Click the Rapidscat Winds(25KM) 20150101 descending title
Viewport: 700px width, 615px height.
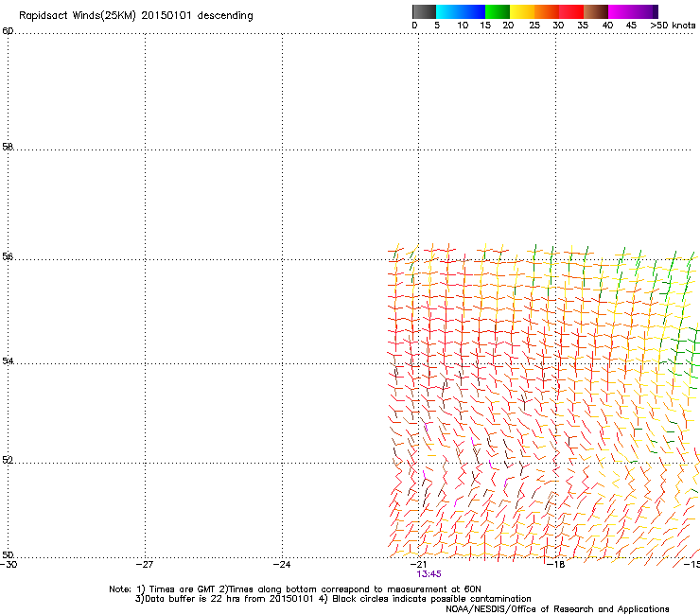pyautogui.click(x=135, y=16)
